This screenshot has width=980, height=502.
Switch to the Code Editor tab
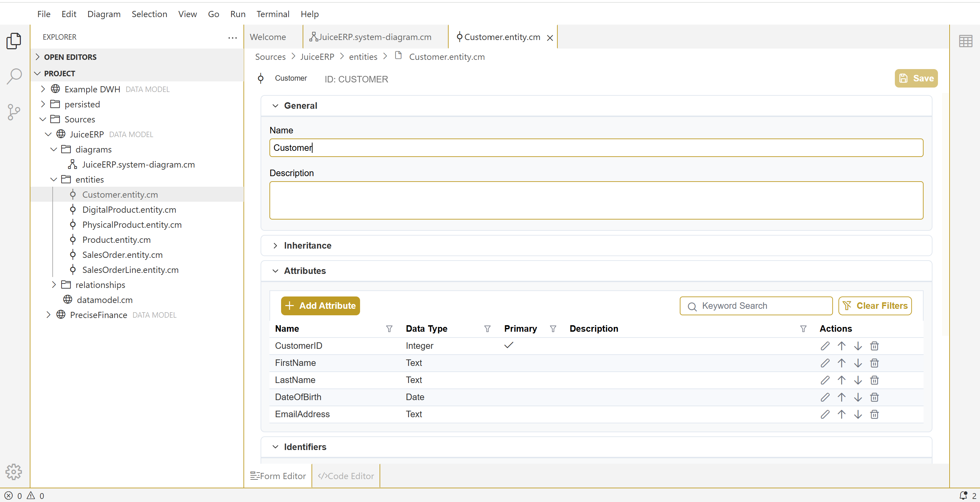[346, 476]
